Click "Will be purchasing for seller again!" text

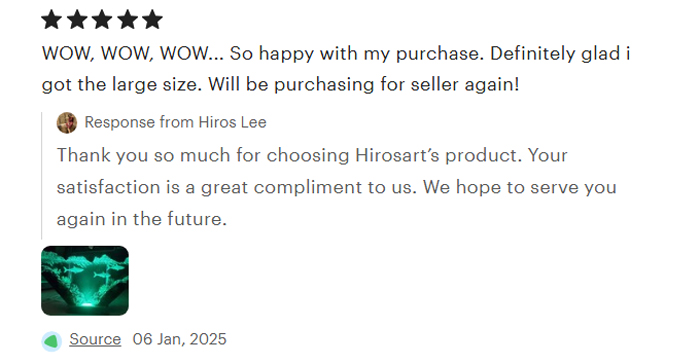coord(364,85)
